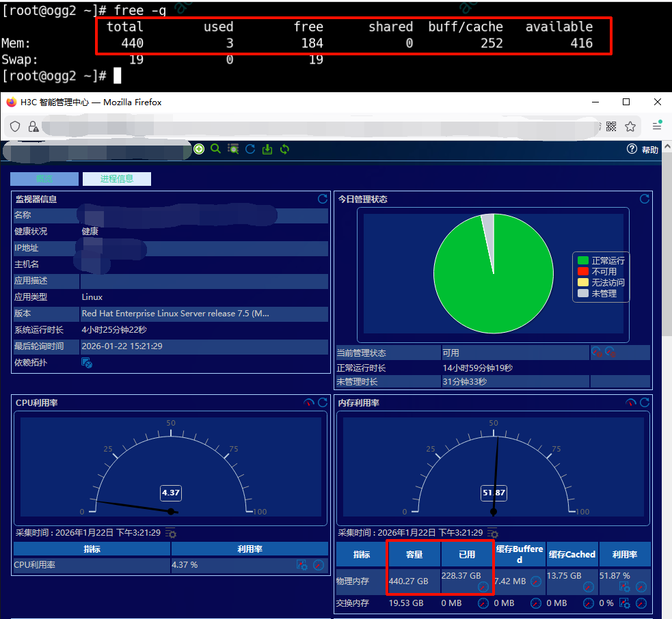Bookmark this page with the star icon

[x=630, y=126]
